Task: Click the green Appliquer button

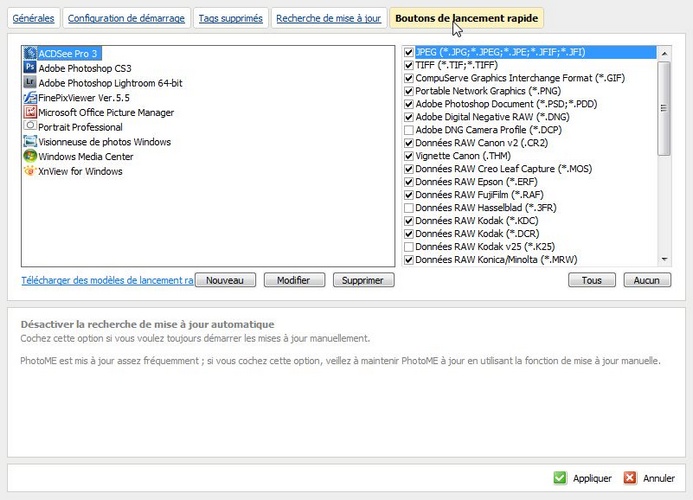Action: point(583,478)
